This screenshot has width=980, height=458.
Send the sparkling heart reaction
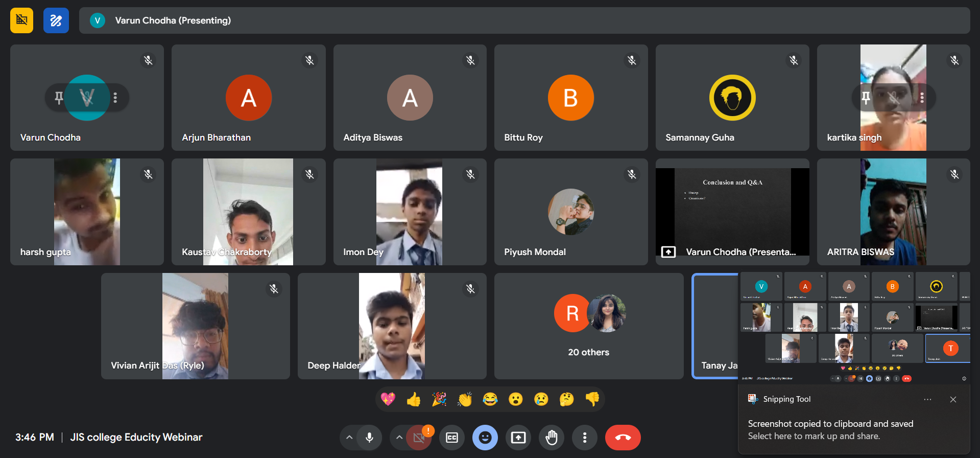388,399
